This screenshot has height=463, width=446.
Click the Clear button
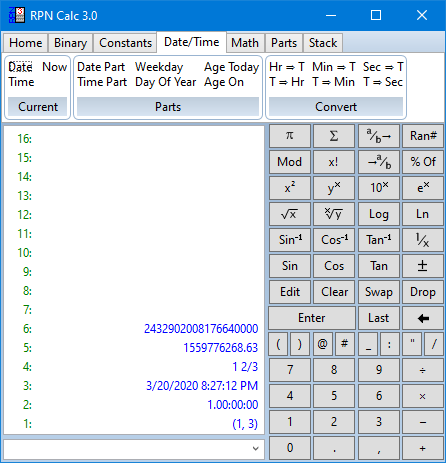334,292
